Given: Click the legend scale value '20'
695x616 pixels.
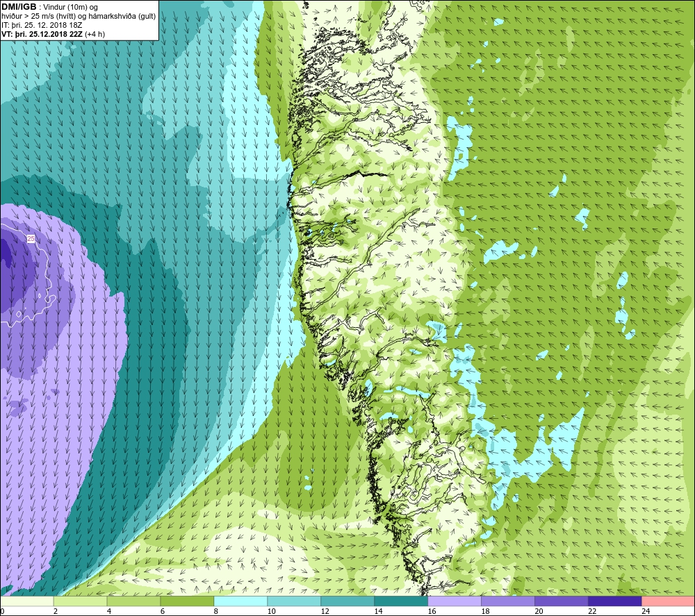Looking at the screenshot, I should (x=539, y=611).
